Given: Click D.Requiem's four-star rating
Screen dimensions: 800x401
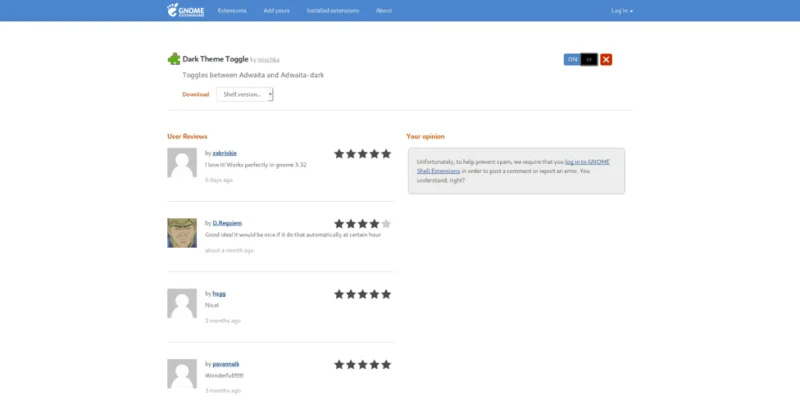Looking at the screenshot, I should click(x=362, y=223).
